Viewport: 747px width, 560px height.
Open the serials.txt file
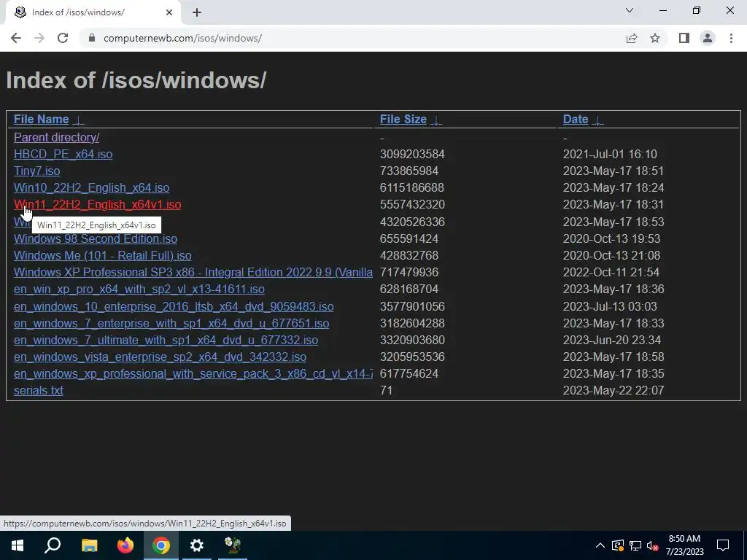tap(38, 391)
